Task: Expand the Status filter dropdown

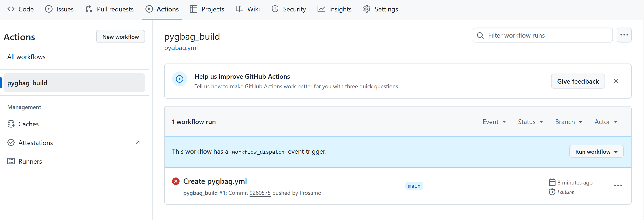Action: pyautogui.click(x=530, y=122)
